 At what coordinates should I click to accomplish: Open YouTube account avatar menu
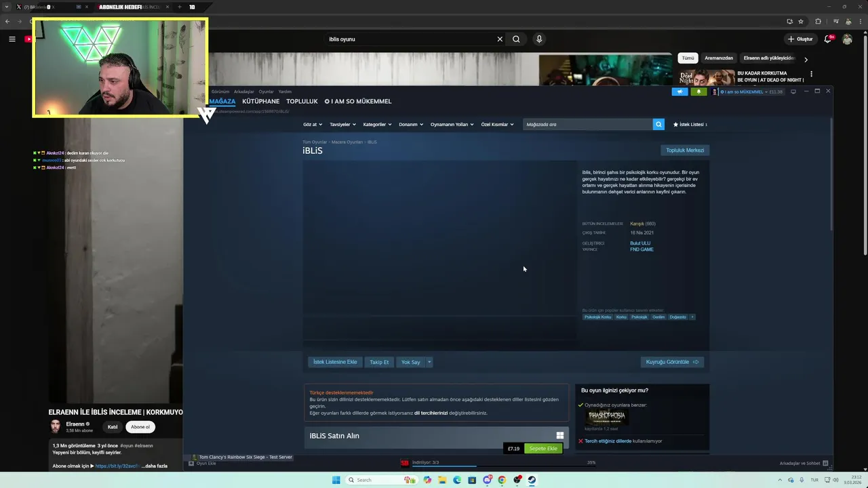coord(847,39)
